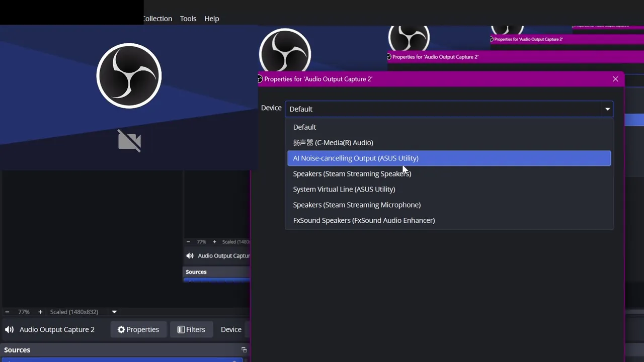Click the 77% zoom value
This screenshot has height=362, width=644.
(24, 312)
